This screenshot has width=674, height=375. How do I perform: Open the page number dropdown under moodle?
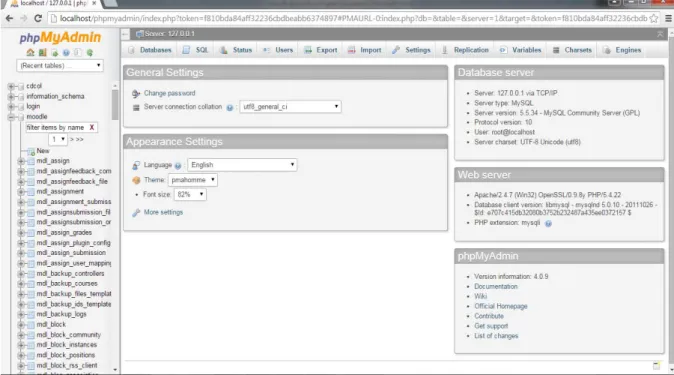tap(58, 139)
